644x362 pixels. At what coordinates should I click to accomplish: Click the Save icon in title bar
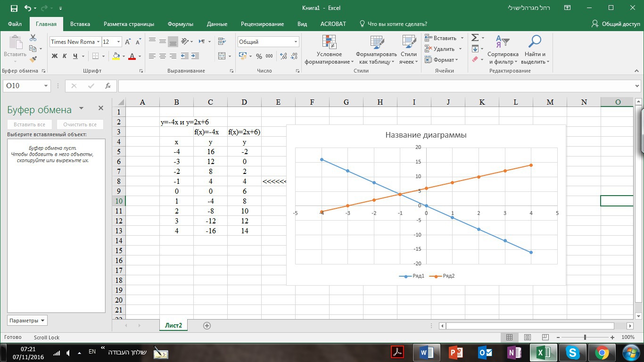[x=14, y=8]
